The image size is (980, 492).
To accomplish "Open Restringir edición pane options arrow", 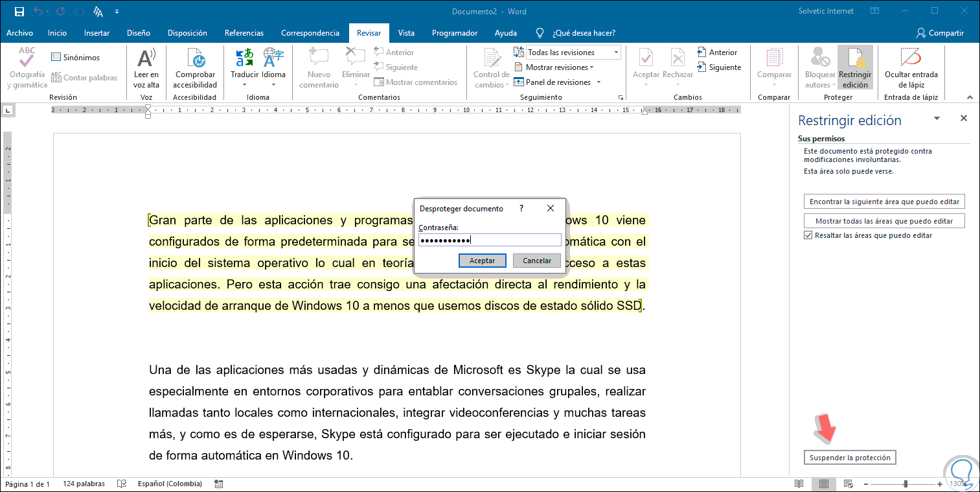I will tap(937, 119).
